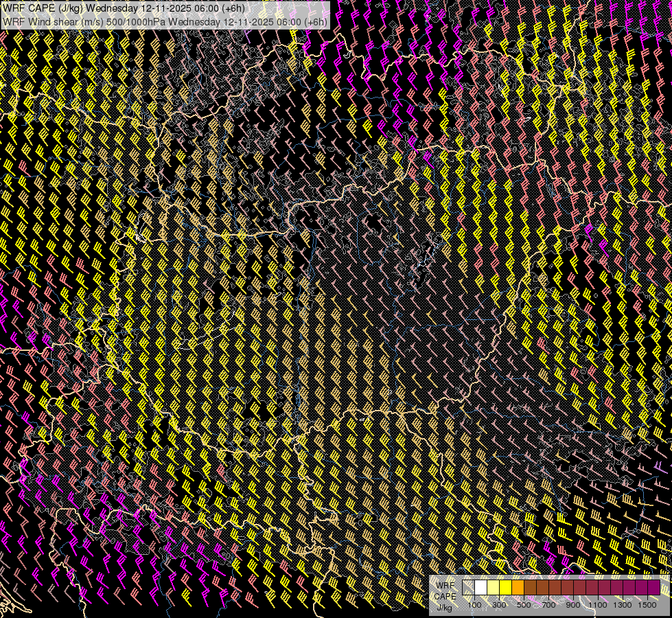This screenshot has width=672, height=618.
Task: Click the '1300' legend scale label
Action: (x=623, y=605)
